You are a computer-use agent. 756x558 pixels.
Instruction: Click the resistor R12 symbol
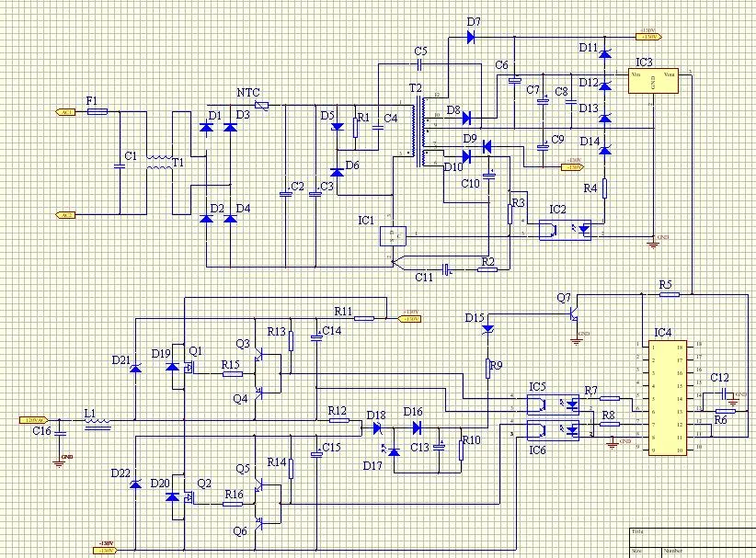338,421
